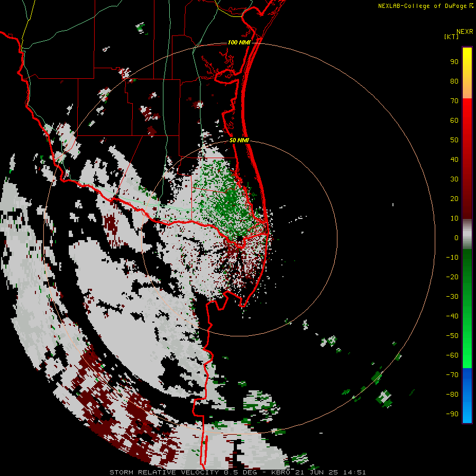The image size is (476, 476).
Task: Click the 10 value on velocity scale
Action: tap(454, 218)
